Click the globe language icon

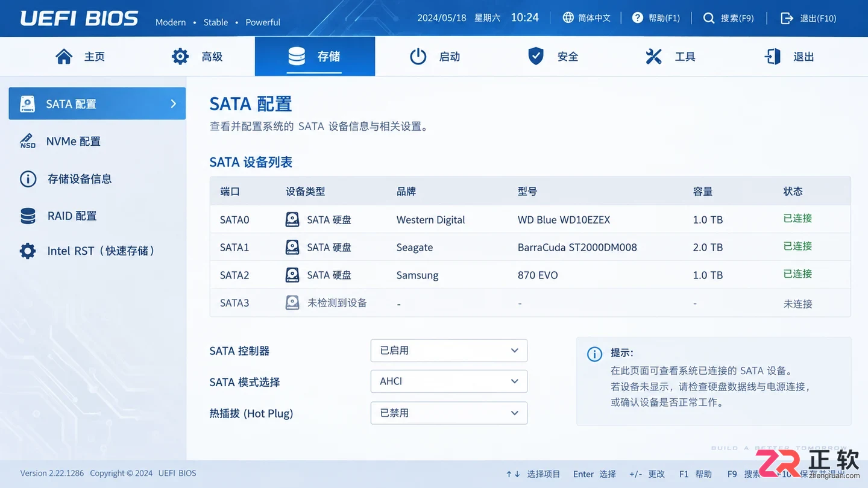[568, 17]
